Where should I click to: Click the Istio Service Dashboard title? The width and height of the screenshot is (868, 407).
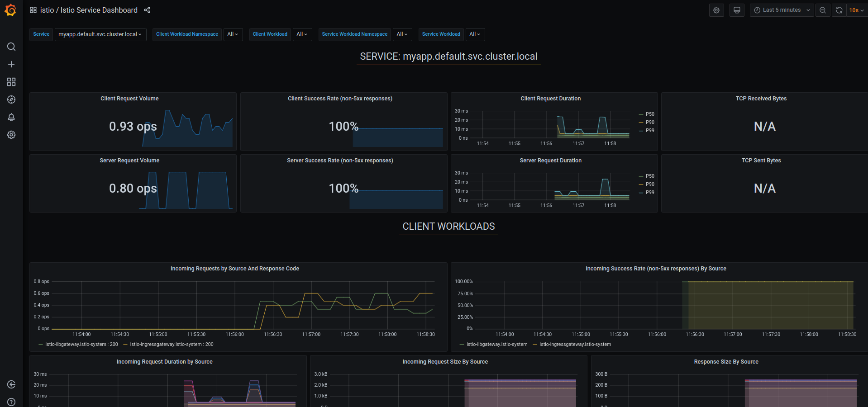[x=99, y=10]
